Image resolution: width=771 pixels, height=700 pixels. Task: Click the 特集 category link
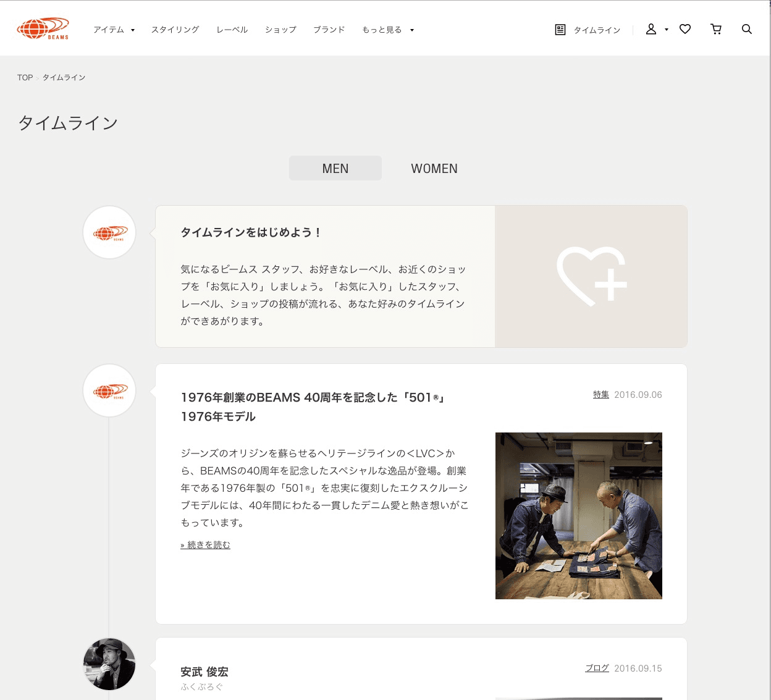coord(601,394)
